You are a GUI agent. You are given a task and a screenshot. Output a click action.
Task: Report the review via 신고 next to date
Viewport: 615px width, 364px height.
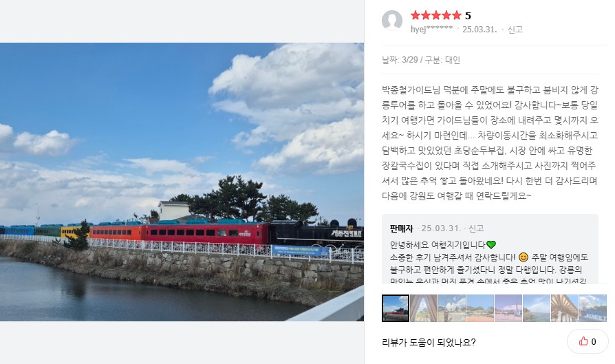515,30
